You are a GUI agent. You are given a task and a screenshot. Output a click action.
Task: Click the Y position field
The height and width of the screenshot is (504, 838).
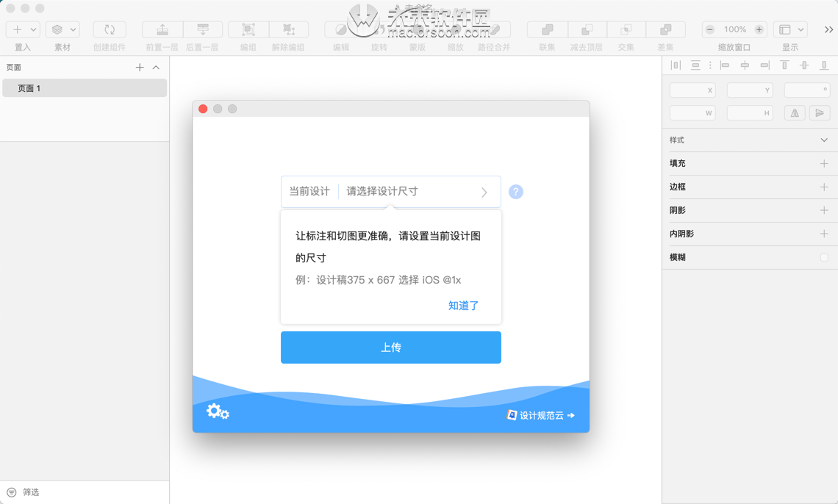750,90
